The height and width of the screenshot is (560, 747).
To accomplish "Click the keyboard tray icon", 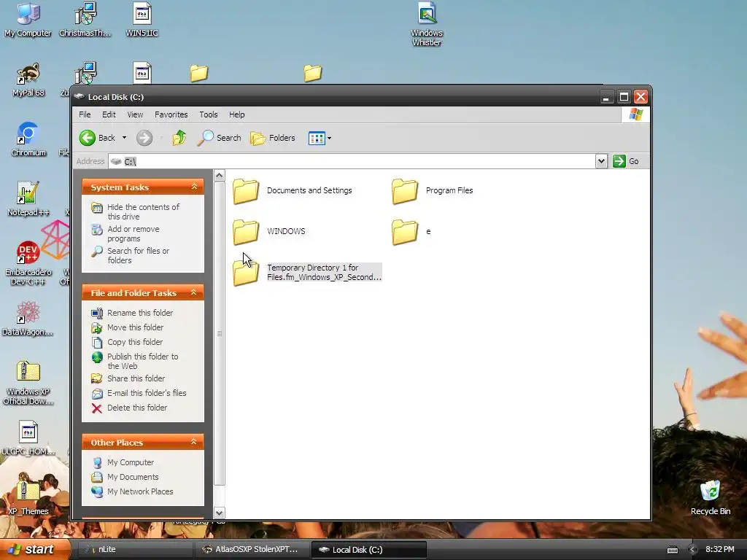I will (673, 550).
